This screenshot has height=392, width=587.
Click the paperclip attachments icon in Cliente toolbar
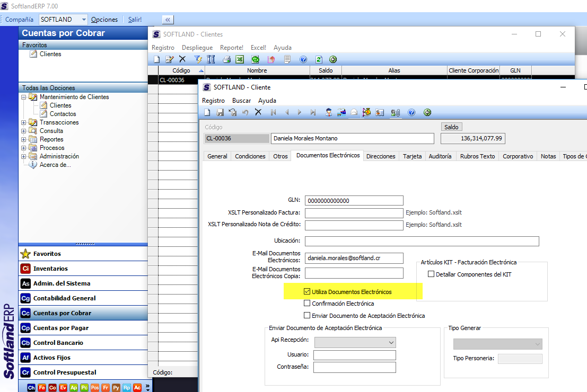[396, 113]
